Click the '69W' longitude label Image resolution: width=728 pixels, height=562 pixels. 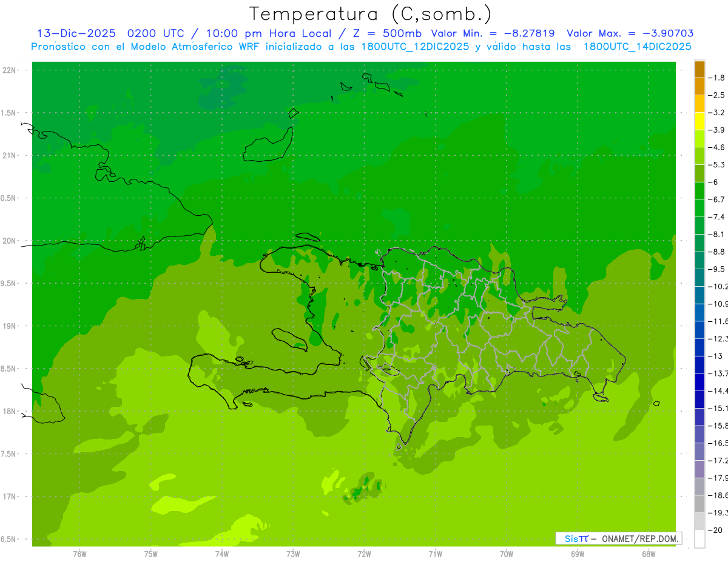coord(578,554)
